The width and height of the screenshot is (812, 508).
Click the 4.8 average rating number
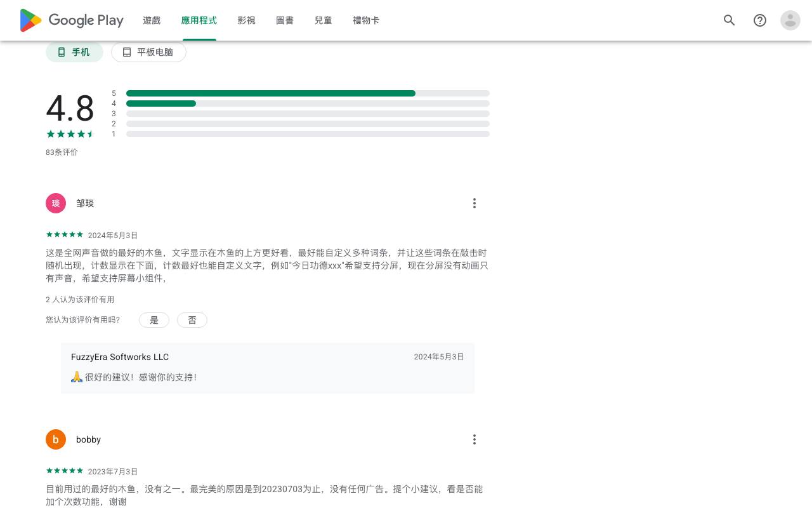[x=70, y=108]
